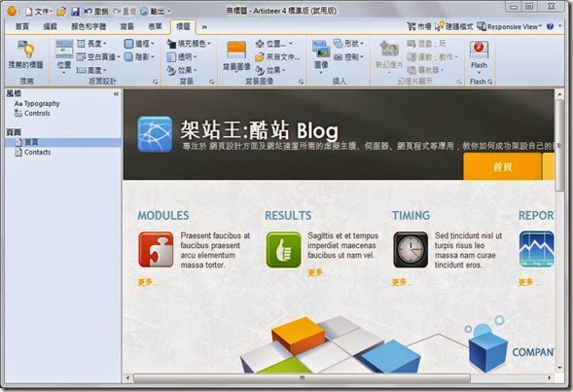Open the 顏色和字體 ribbon tab
573x392 pixels.
click(89, 26)
